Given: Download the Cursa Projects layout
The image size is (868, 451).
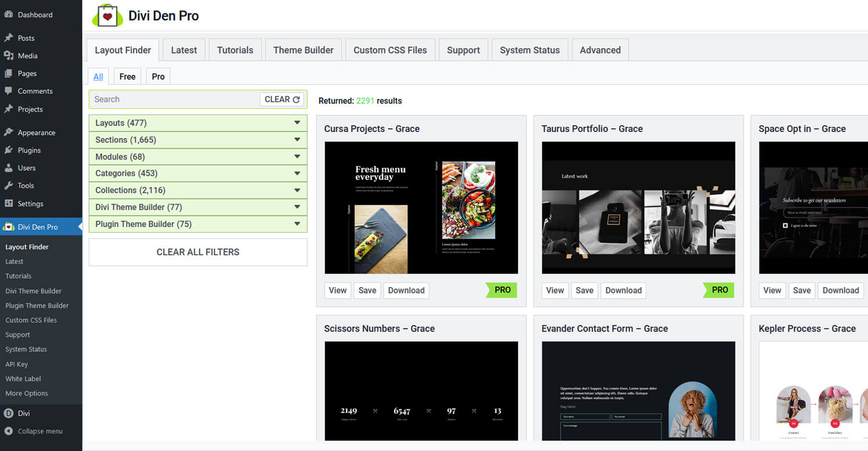Looking at the screenshot, I should (406, 290).
